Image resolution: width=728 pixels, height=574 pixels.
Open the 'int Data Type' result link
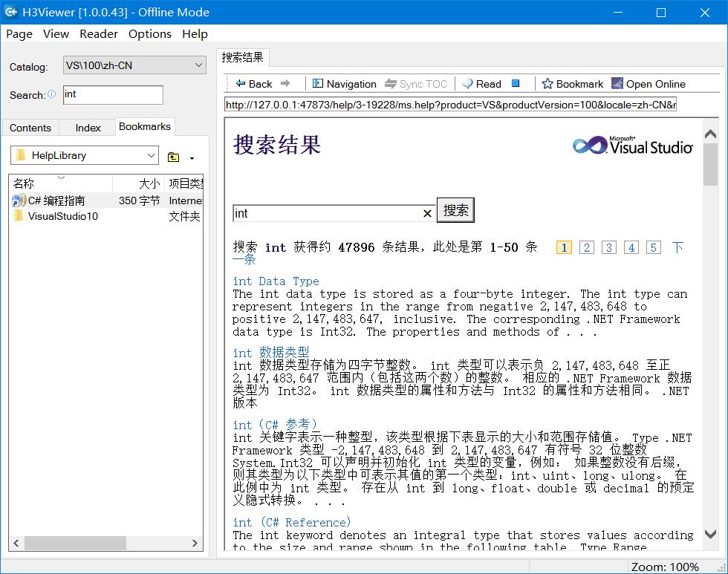pyautogui.click(x=276, y=281)
